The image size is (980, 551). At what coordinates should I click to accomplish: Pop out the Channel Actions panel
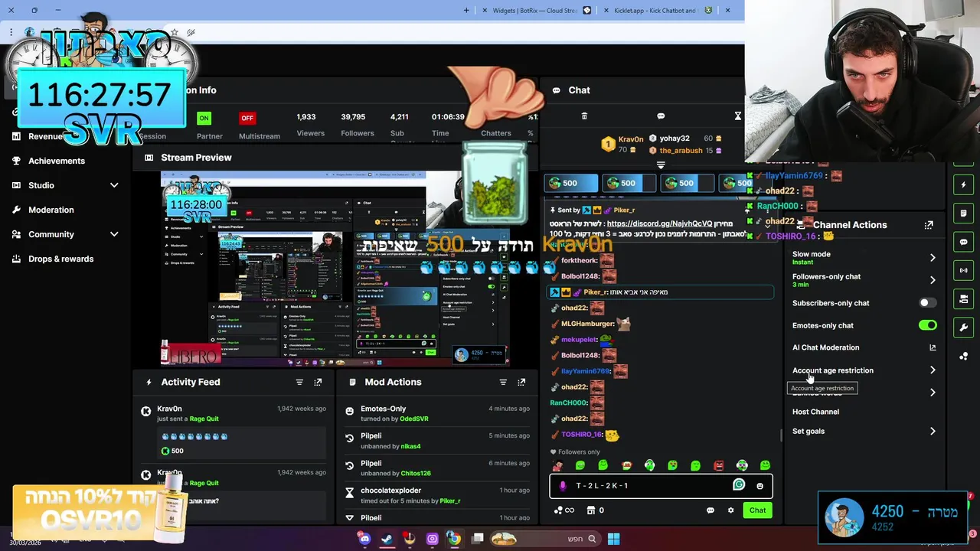pos(929,225)
